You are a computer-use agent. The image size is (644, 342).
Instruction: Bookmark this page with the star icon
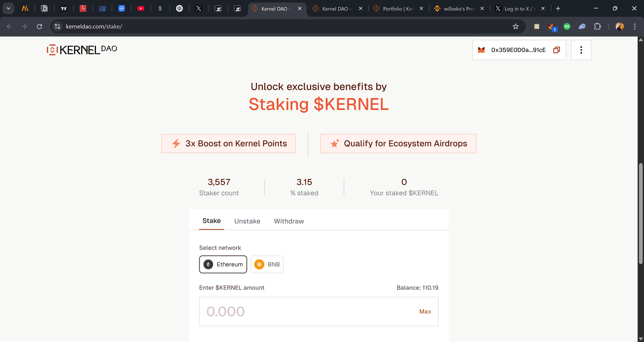(516, 26)
